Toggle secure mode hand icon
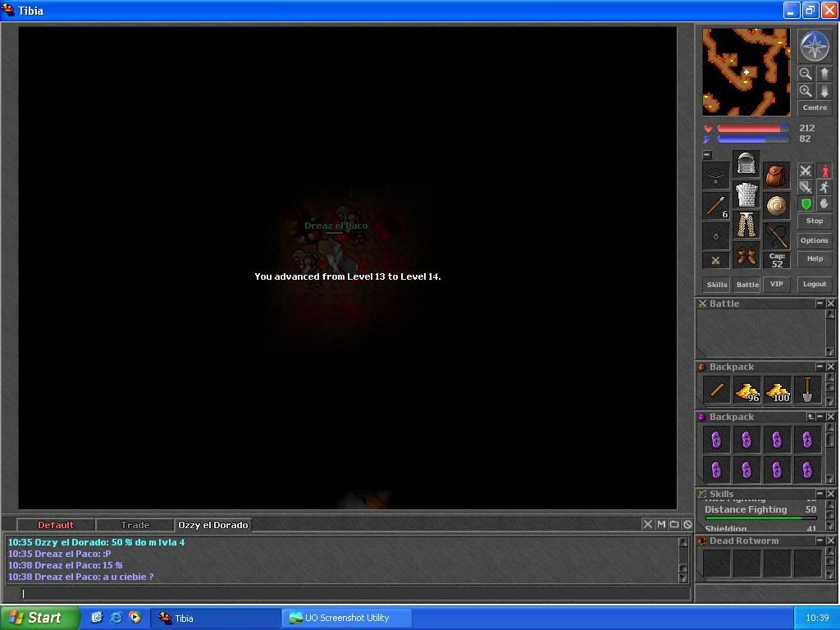The image size is (840, 630). click(824, 204)
